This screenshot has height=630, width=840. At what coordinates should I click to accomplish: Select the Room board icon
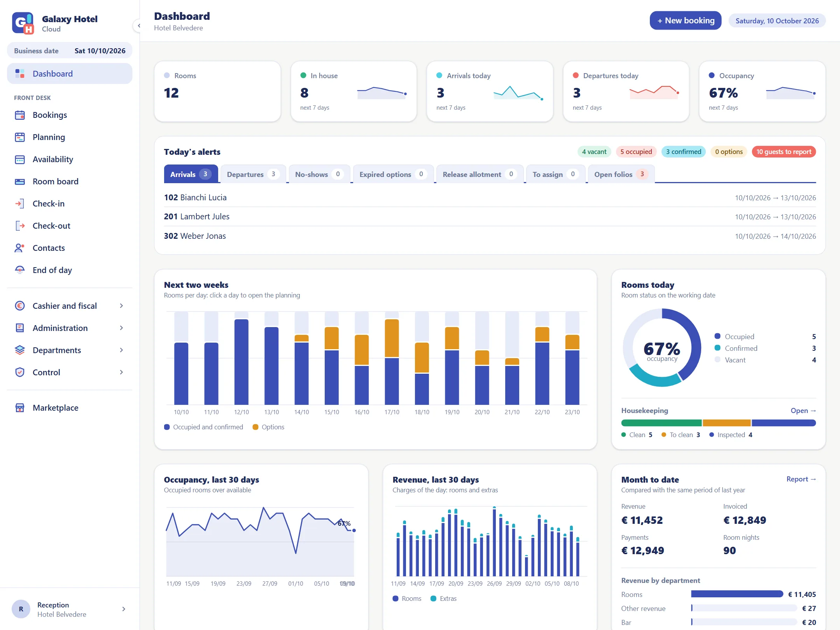click(20, 182)
